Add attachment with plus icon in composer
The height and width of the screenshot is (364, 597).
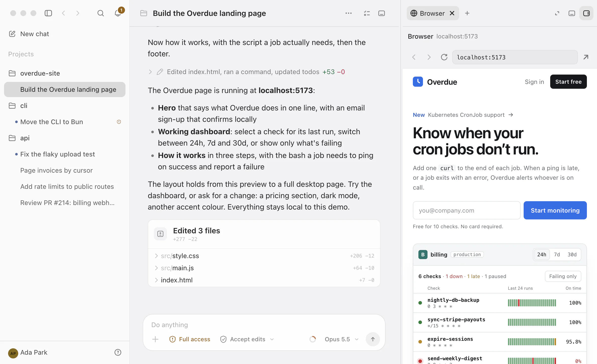[x=155, y=339]
